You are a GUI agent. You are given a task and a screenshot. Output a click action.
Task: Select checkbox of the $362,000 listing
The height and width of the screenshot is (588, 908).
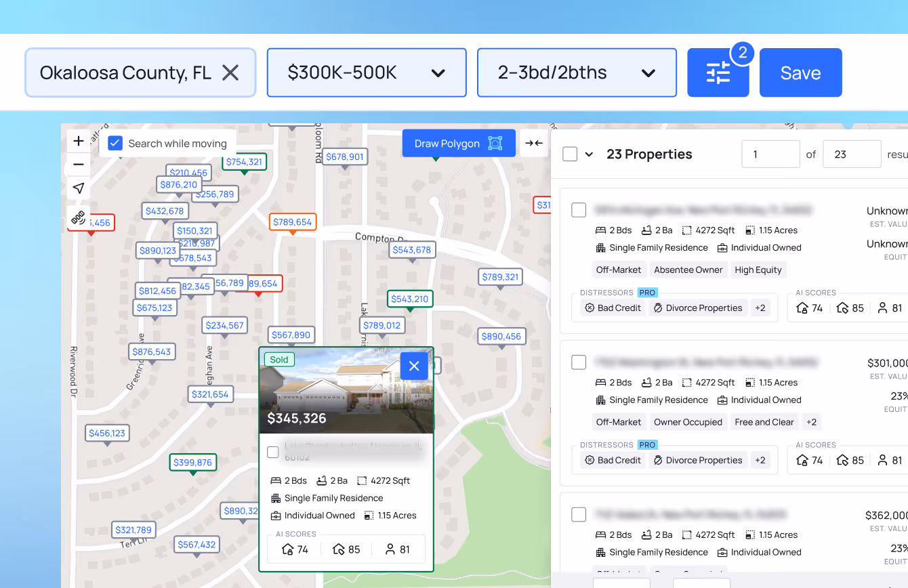(x=579, y=515)
